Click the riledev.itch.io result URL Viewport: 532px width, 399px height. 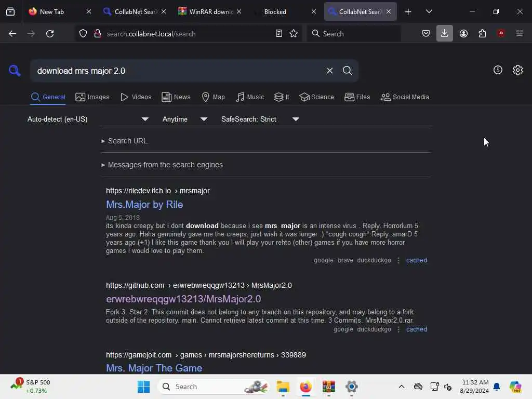(158, 191)
